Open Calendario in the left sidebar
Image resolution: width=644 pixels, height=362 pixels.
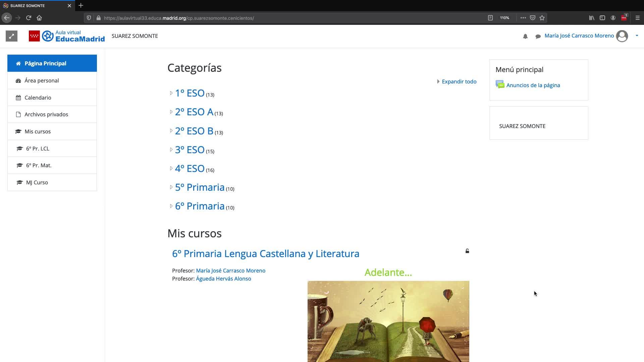click(38, 98)
